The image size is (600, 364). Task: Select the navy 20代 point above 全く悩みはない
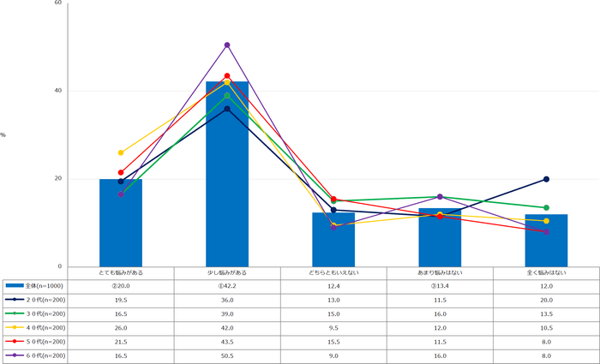(x=546, y=179)
